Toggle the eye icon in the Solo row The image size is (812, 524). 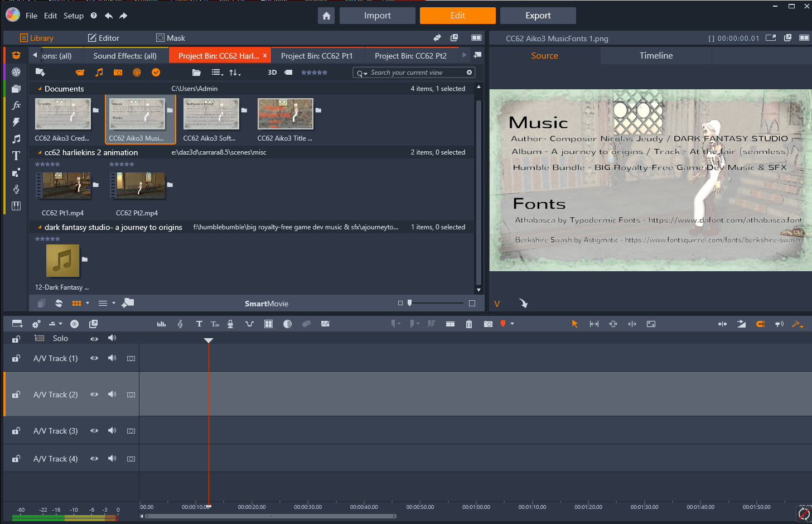point(94,339)
